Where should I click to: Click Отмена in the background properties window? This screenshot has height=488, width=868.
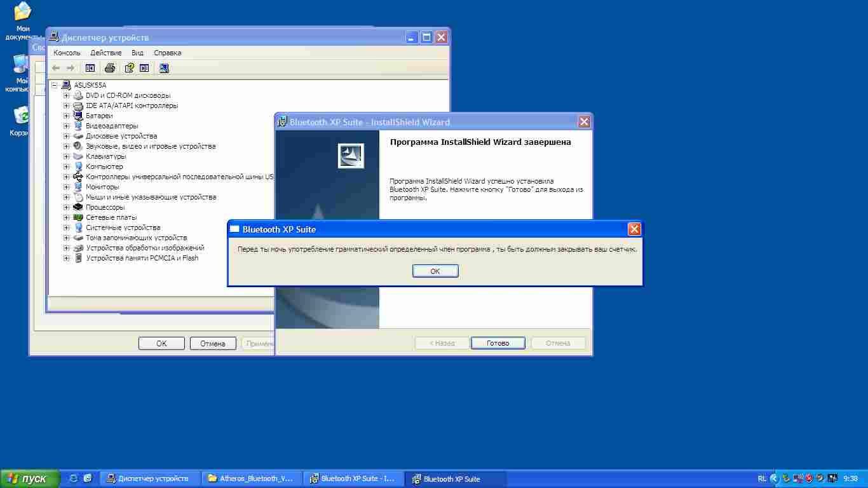[213, 343]
